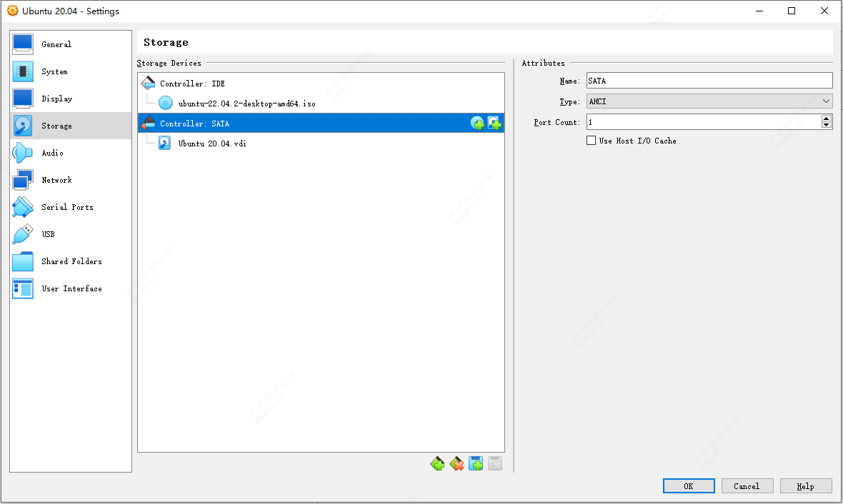Open Help for the settings dialog
The height and width of the screenshot is (504, 843).
point(805,485)
